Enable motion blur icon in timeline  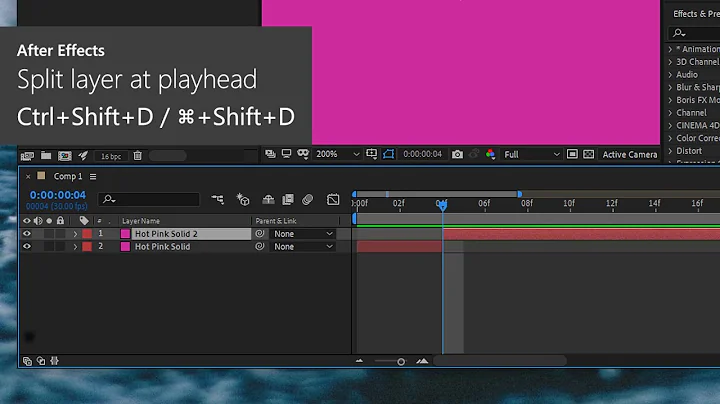coord(308,199)
